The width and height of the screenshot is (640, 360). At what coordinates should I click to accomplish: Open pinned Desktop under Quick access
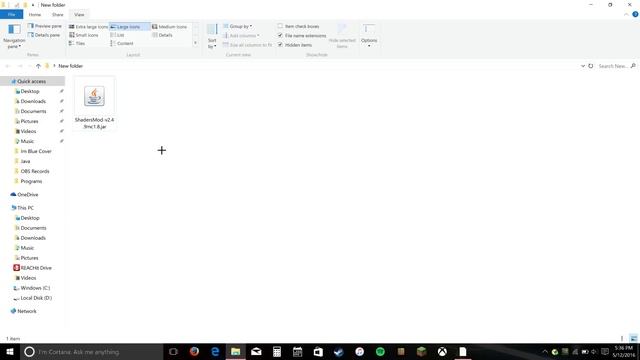point(30,91)
